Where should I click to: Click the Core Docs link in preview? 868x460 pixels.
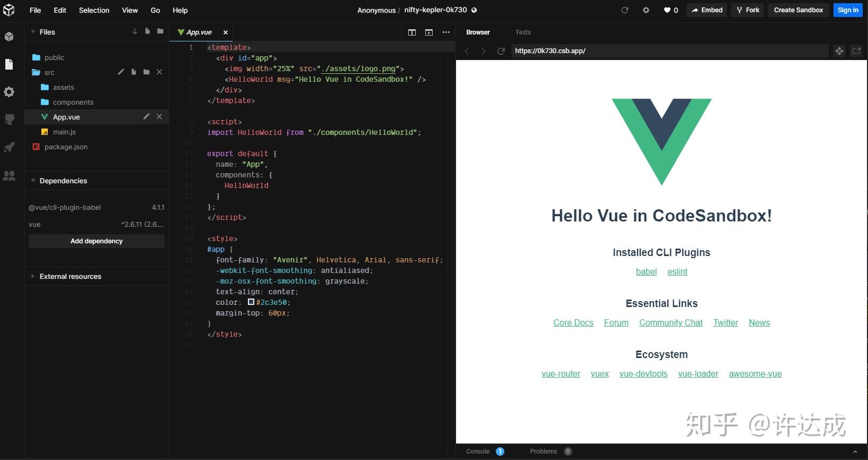pos(573,323)
